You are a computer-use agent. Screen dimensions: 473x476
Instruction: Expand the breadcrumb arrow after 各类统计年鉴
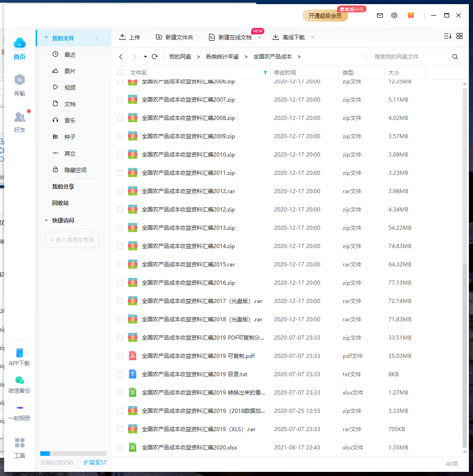pyautogui.click(x=246, y=57)
